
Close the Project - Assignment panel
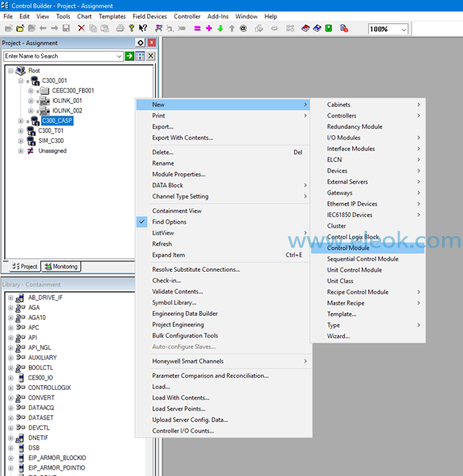152,43
